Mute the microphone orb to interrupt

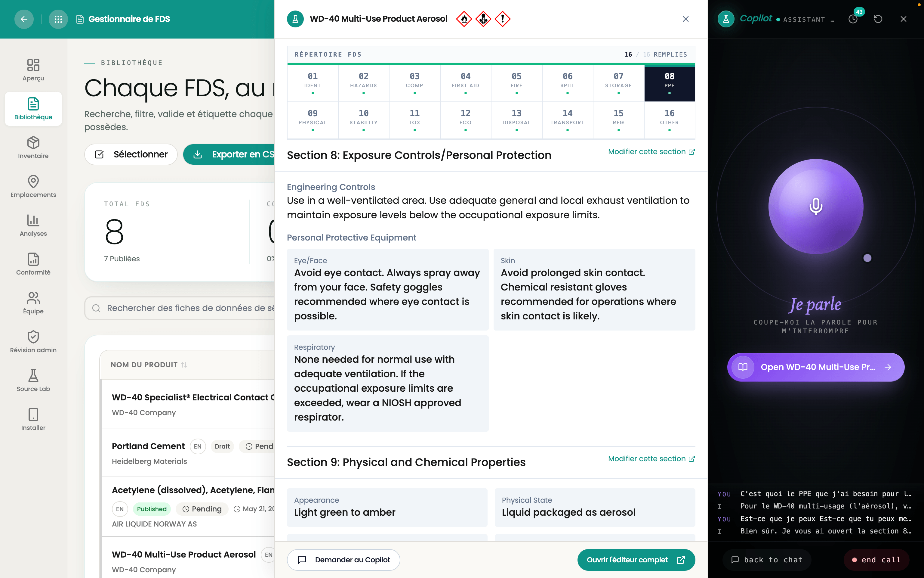[815, 207]
